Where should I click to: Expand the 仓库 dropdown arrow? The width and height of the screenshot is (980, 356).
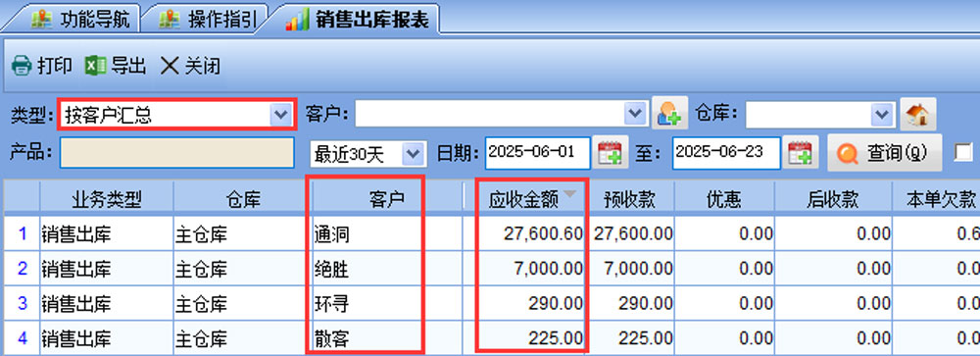(883, 114)
